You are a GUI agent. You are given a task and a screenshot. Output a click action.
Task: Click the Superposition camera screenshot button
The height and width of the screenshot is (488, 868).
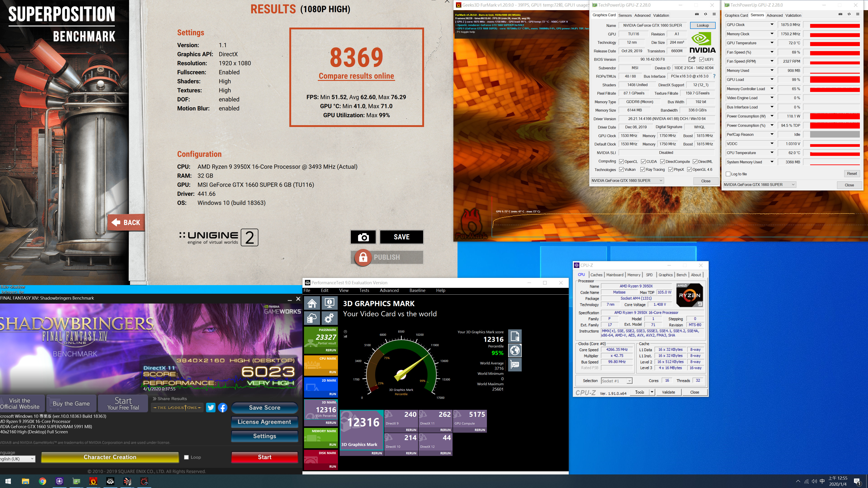[363, 237]
